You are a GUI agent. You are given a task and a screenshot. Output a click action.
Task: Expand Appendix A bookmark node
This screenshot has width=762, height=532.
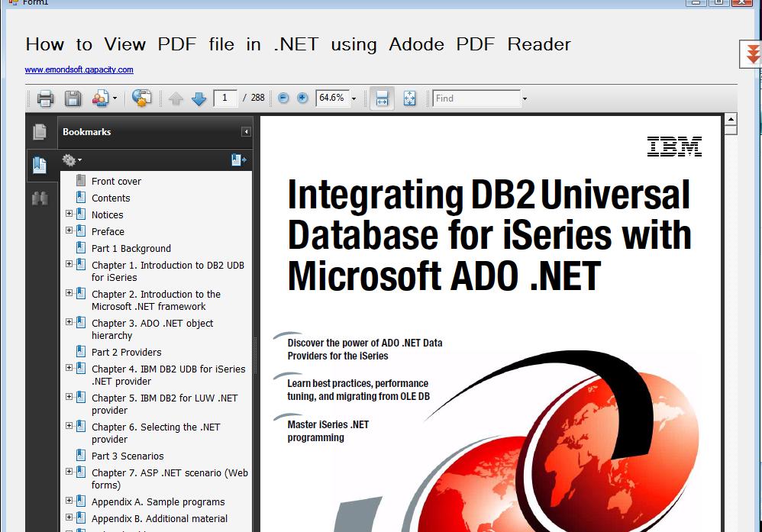click(69, 501)
